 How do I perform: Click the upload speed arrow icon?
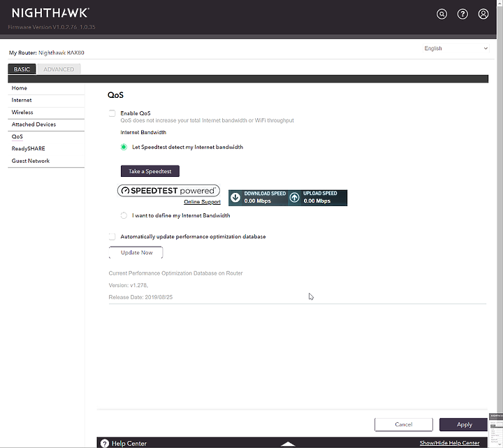(x=295, y=197)
